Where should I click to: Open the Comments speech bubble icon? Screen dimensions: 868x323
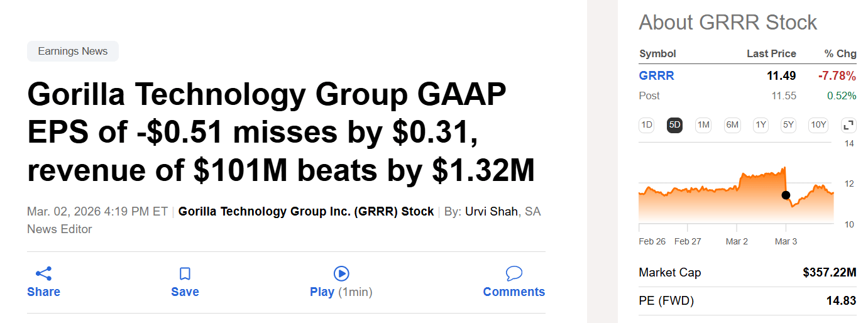(x=514, y=273)
